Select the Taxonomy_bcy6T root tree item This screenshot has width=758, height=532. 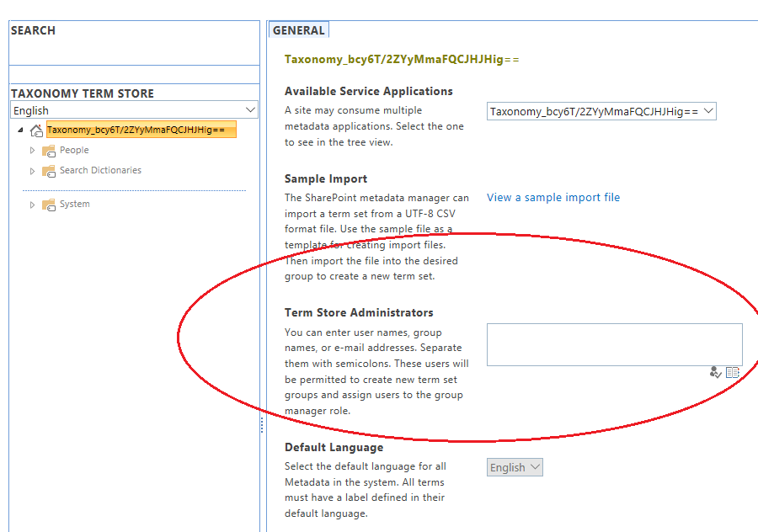click(141, 130)
